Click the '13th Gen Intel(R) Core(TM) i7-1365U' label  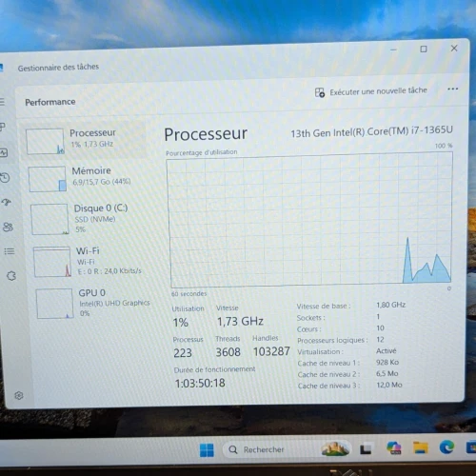371,131
